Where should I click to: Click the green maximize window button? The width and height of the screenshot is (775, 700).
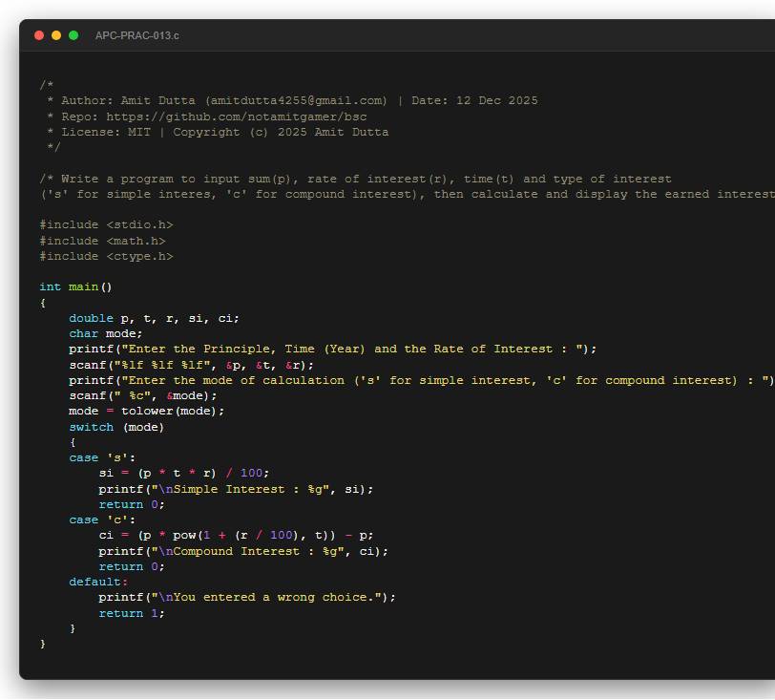(73, 35)
